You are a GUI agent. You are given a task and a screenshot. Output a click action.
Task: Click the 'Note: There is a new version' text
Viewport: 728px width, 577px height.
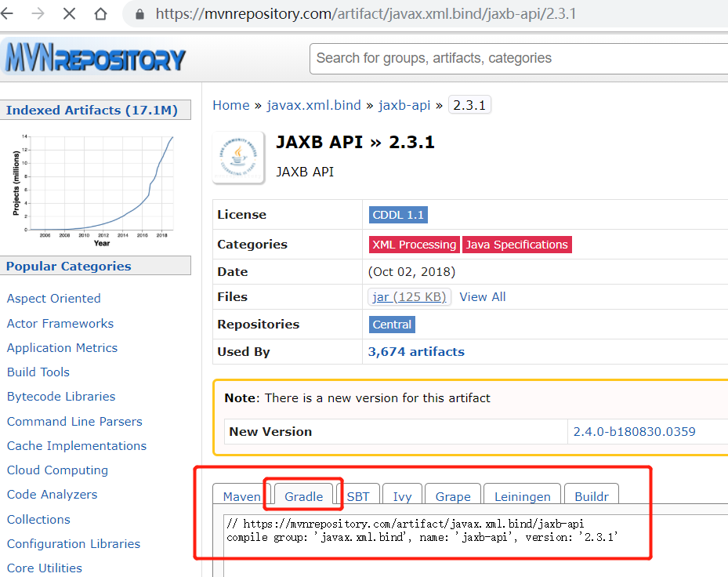click(x=357, y=398)
